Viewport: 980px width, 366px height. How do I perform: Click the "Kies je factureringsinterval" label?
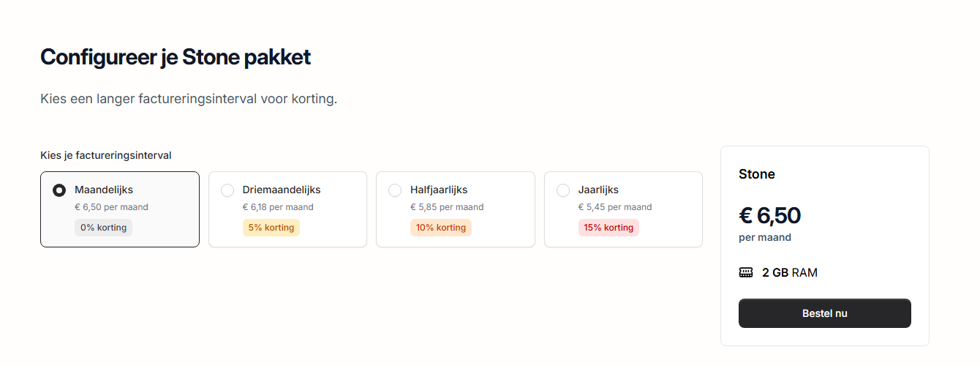point(106,155)
